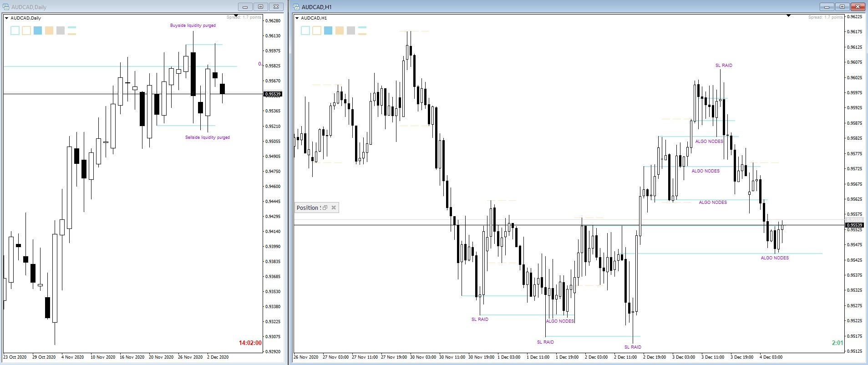868x365 pixels.
Task: Undock the Position panel with its restore icon
Action: tap(325, 208)
